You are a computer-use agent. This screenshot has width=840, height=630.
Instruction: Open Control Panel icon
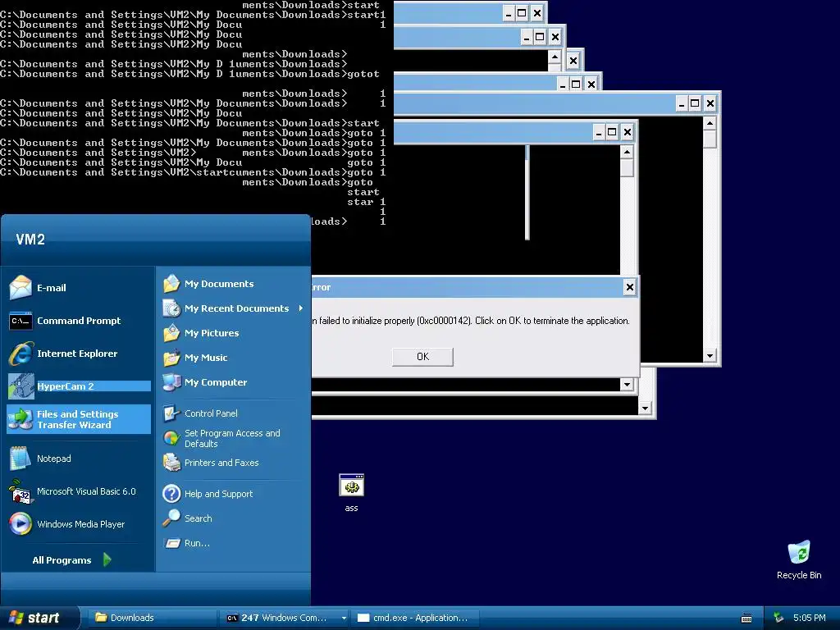click(171, 413)
